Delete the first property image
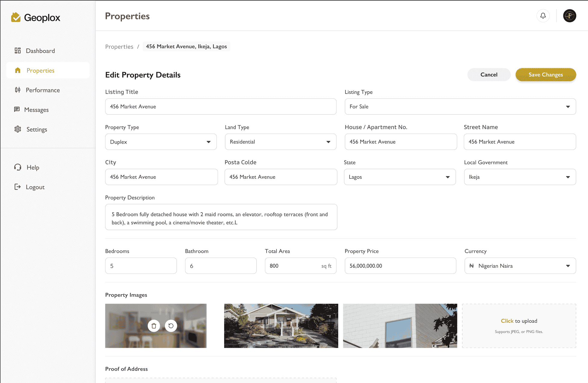 point(154,326)
